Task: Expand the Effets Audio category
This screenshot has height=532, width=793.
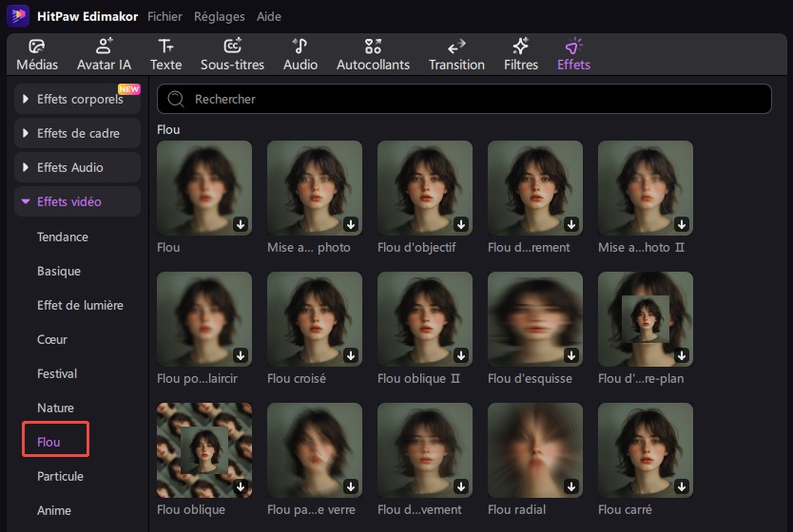Action: pyautogui.click(x=77, y=167)
